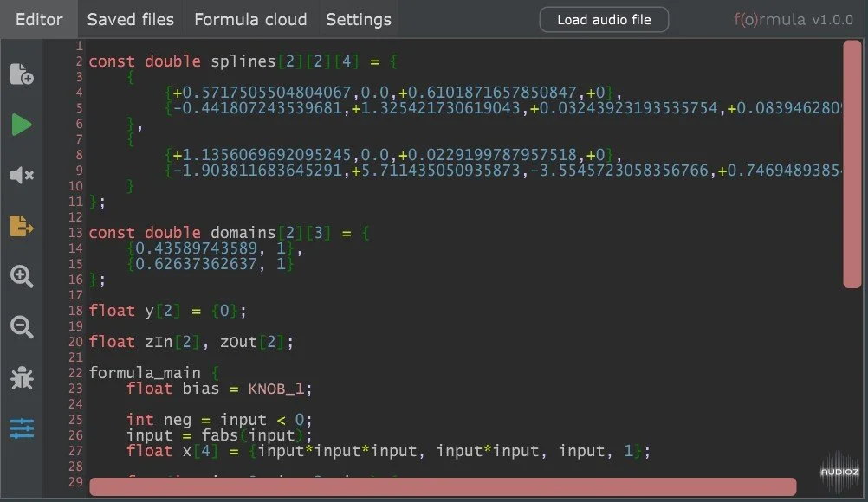The height and width of the screenshot is (502, 868).
Task: Open the debug bug icon
Action: pos(22,377)
